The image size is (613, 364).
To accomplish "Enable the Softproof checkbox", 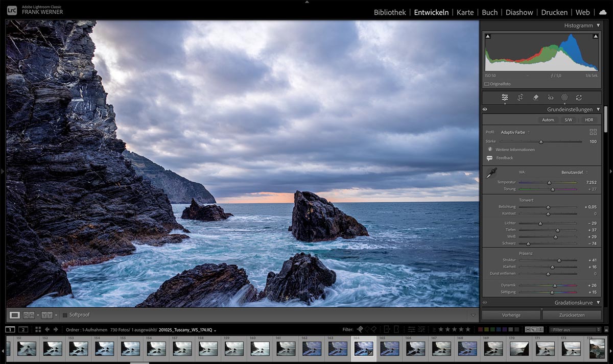I will coord(65,315).
